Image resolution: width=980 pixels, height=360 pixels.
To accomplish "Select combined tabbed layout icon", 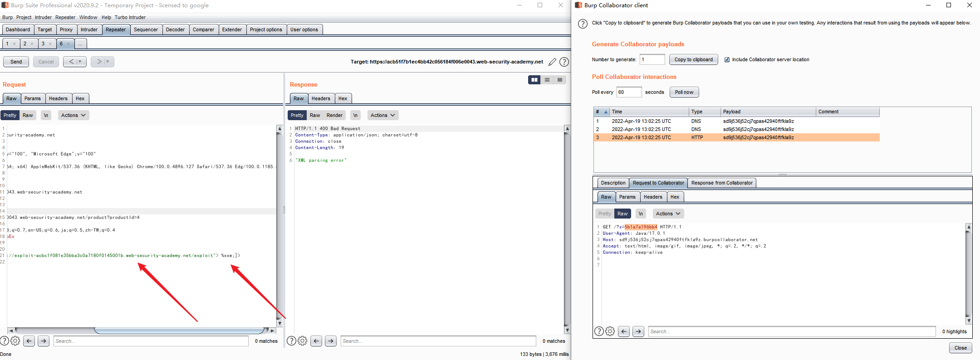I will coord(560,80).
